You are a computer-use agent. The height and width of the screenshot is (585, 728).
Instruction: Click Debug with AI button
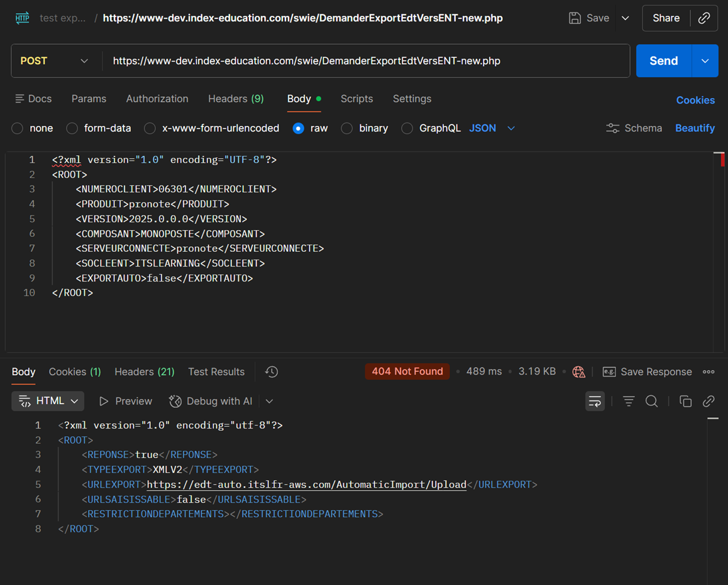[211, 402]
